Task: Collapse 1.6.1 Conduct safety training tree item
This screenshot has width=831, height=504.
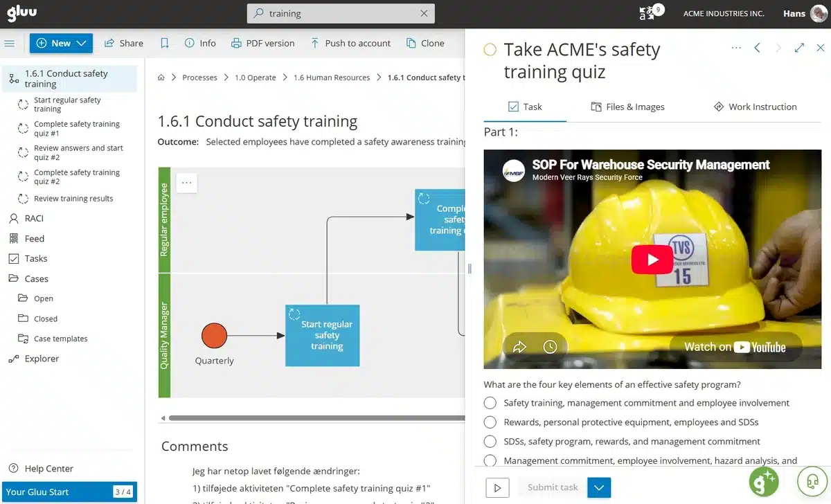Action: point(69,78)
